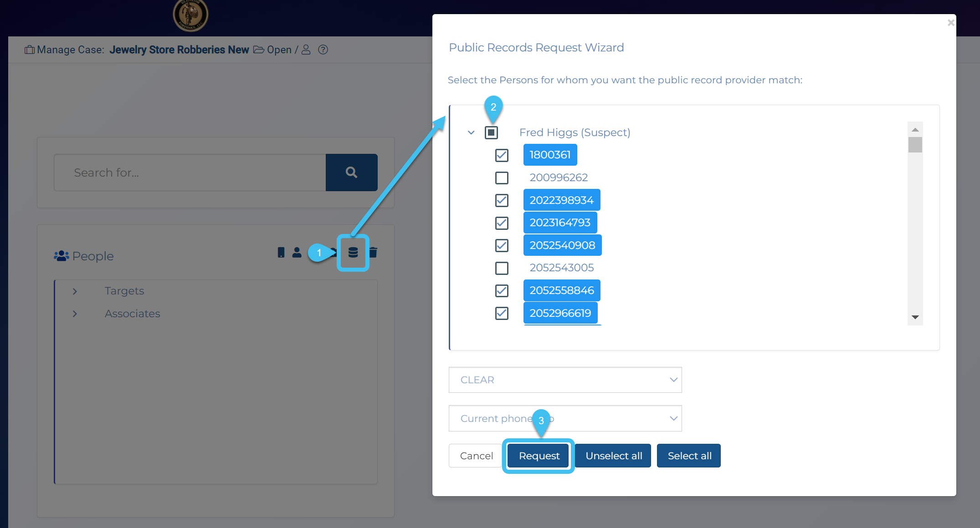980x528 pixels.
Task: Open the CLEAR provider dropdown
Action: 565,380
